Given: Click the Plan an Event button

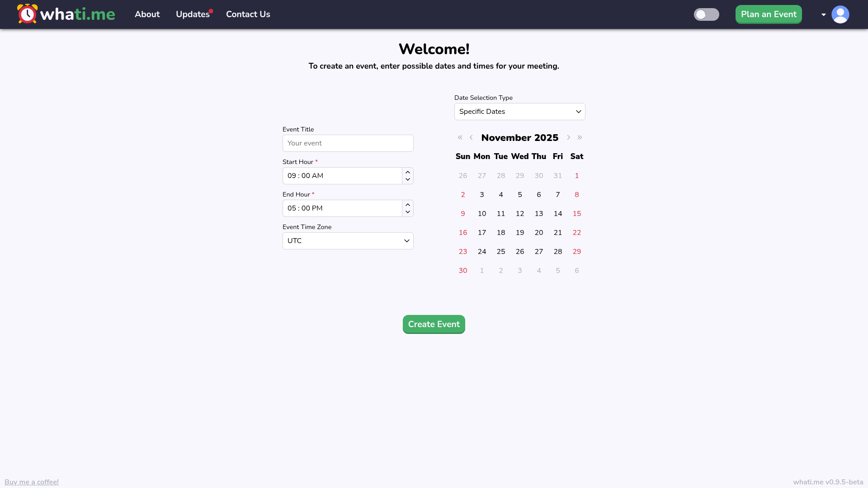Looking at the screenshot, I should coord(768,14).
